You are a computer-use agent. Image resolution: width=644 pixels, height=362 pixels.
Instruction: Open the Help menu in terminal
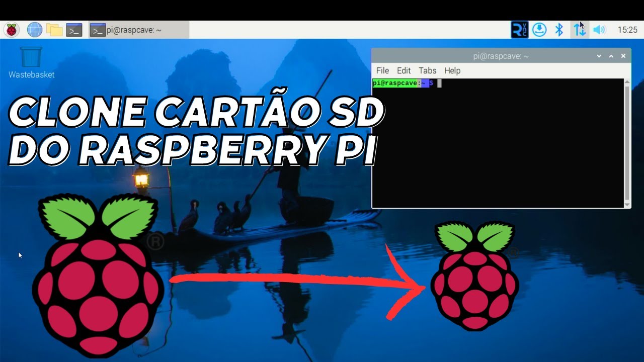(452, 70)
